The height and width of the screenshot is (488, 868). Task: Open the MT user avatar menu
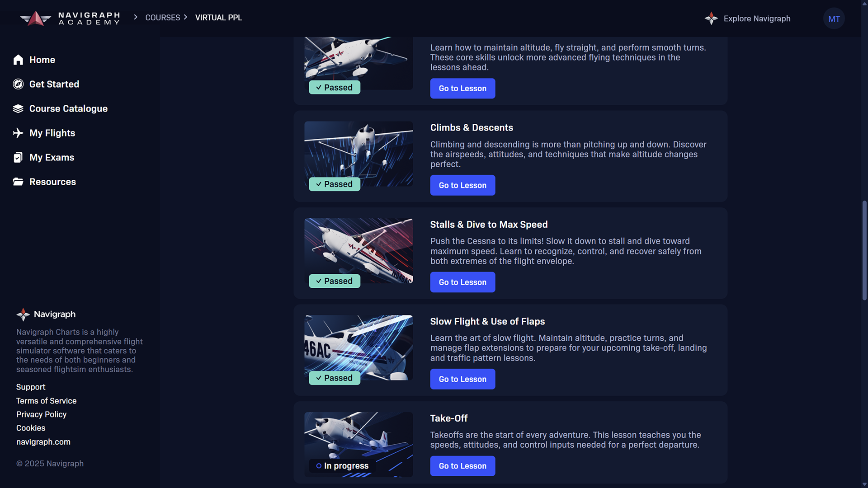834,19
